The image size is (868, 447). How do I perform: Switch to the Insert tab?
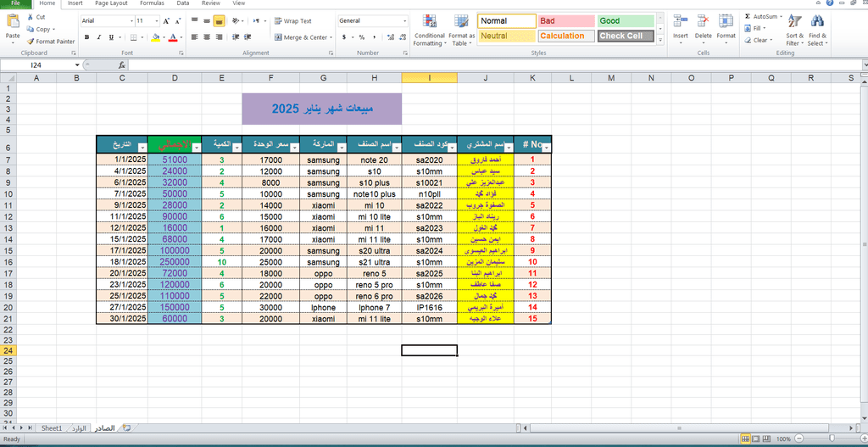click(x=75, y=3)
